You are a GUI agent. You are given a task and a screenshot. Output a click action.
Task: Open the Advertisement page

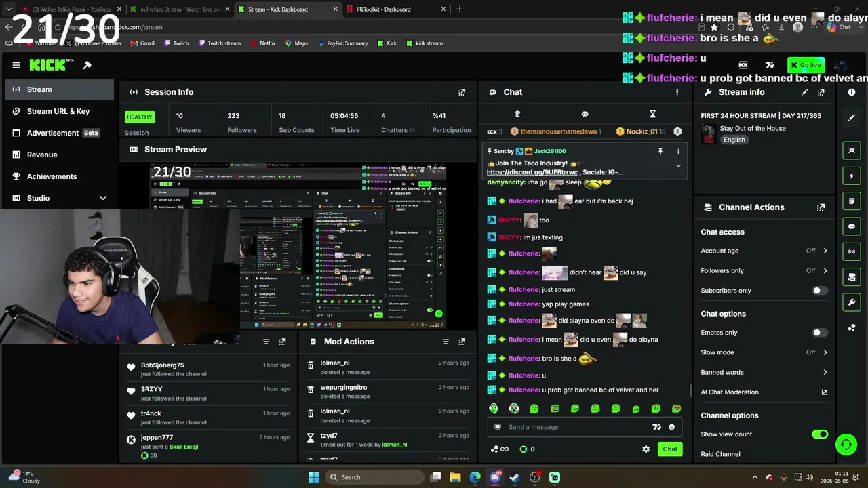(x=60, y=133)
